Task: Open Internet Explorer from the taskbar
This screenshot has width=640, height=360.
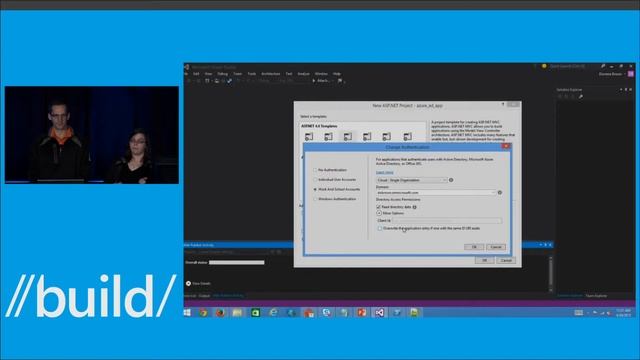Action: (273, 313)
